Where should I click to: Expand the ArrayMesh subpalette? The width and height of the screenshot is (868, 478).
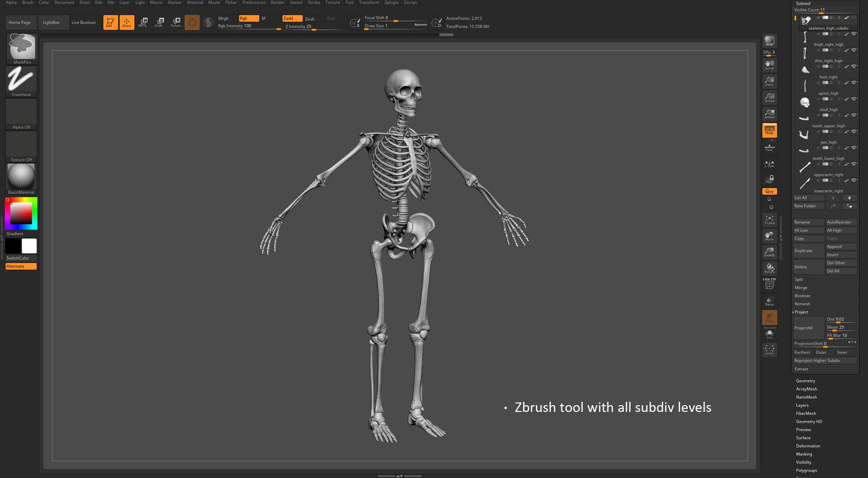(807, 389)
